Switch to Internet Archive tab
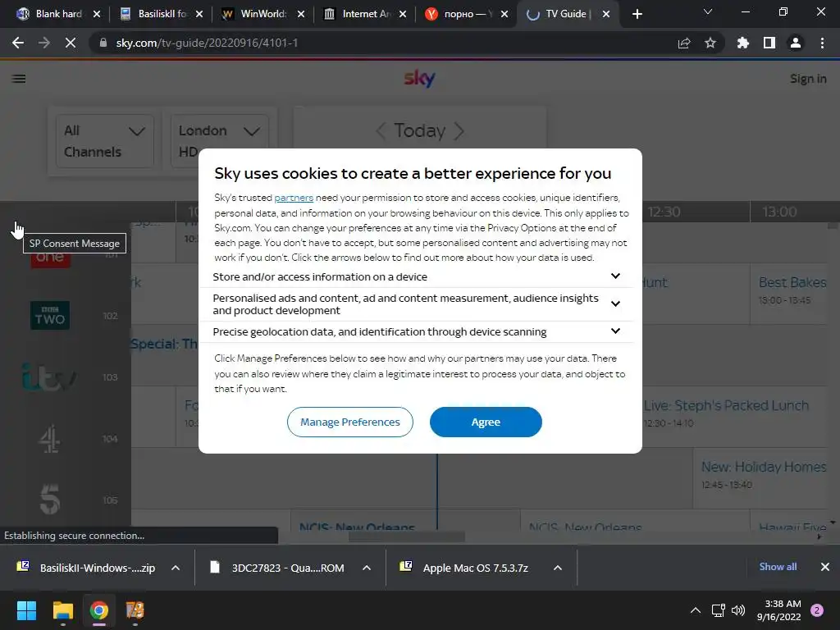 pos(364,14)
